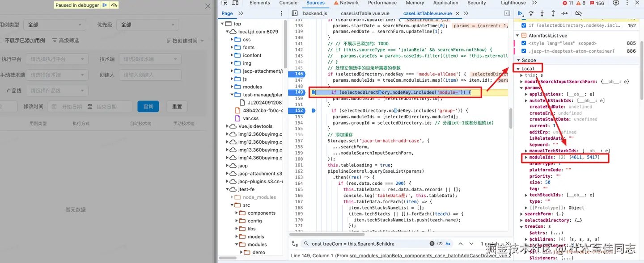Viewport: 644px width, 263px height.
Task: Step out of current function
Action: pyautogui.click(x=553, y=13)
